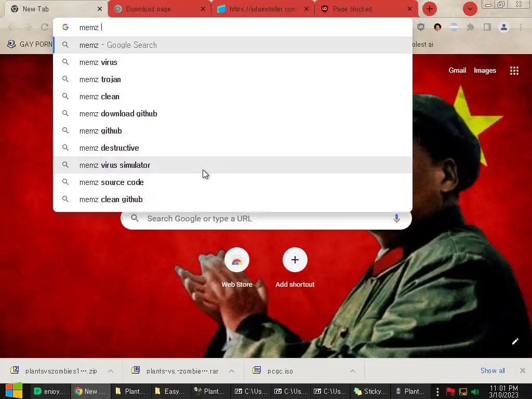This screenshot has width=532, height=399.
Task: Open the network tray icon
Action: (463, 392)
